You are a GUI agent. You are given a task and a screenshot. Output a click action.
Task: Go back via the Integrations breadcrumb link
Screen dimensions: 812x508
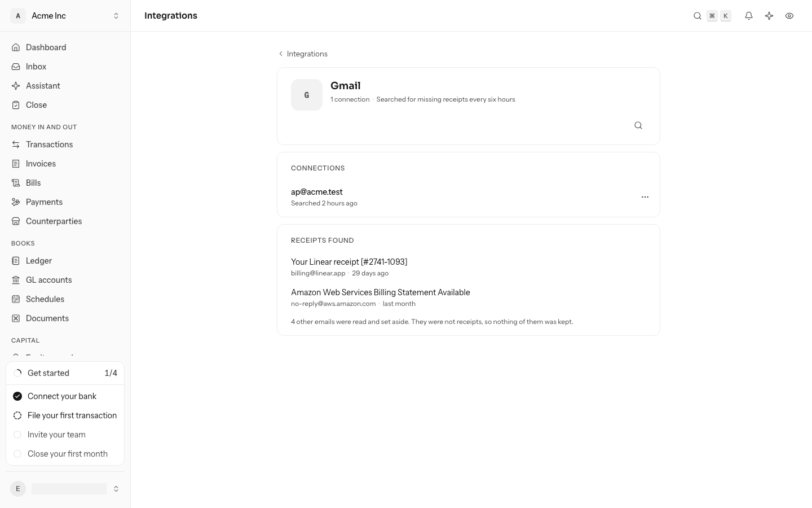tap(303, 54)
